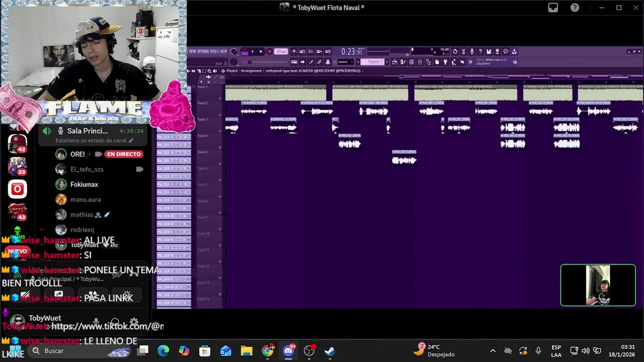Click the undo history circular arrow icon
644x362 pixels.
(x=455, y=51)
